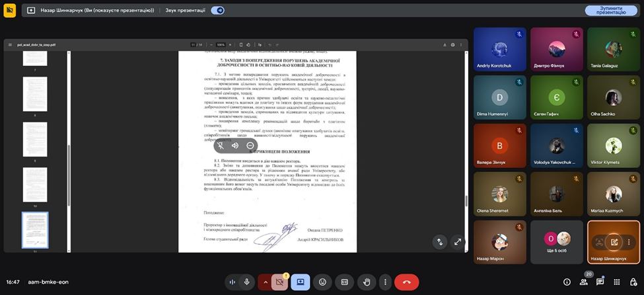This screenshot has width=644, height=295.
Task: Toggle the microphone on or off
Action: (247, 282)
